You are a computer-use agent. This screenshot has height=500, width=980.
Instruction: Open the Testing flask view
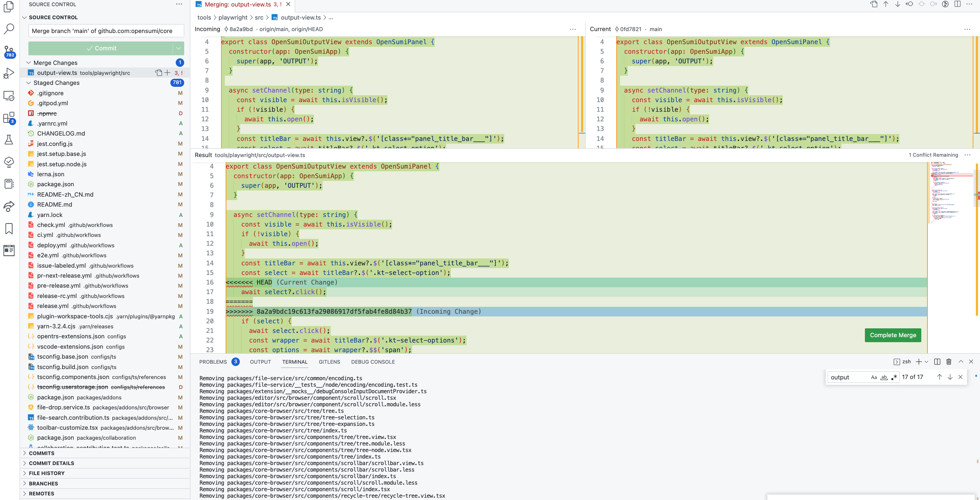[8, 140]
